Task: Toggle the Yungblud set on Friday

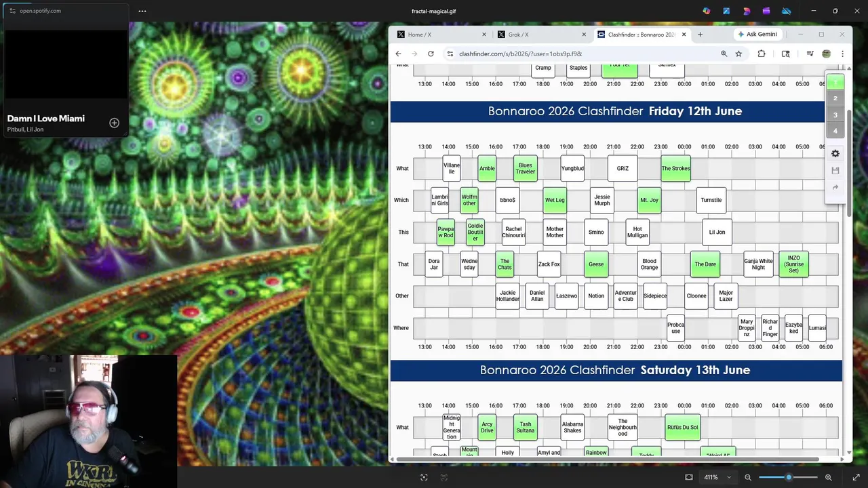Action: [x=572, y=168]
